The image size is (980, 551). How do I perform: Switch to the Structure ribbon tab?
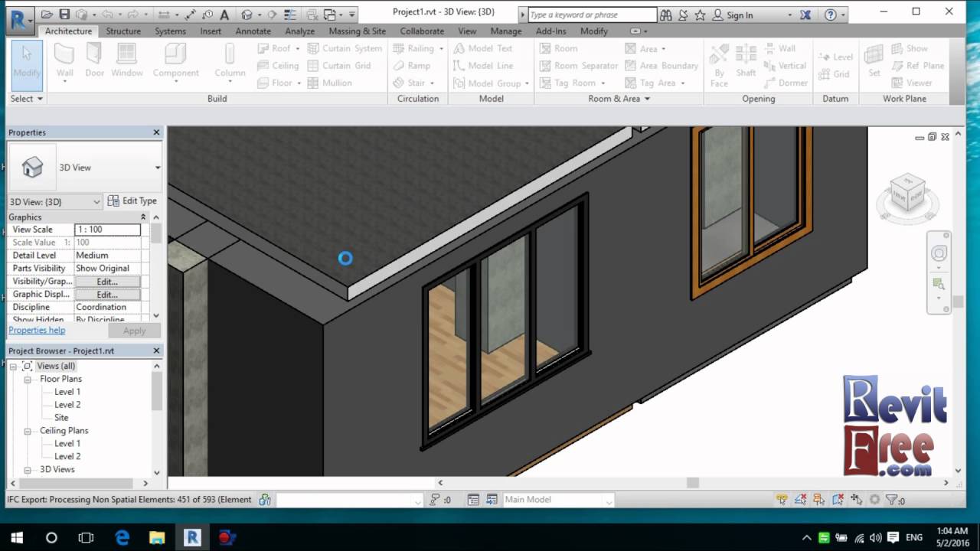pyautogui.click(x=123, y=31)
